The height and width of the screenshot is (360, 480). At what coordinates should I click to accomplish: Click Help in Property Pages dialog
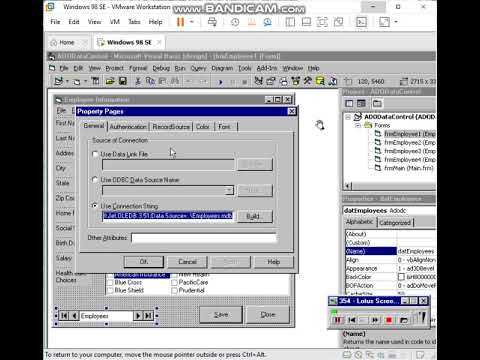pos(274,262)
